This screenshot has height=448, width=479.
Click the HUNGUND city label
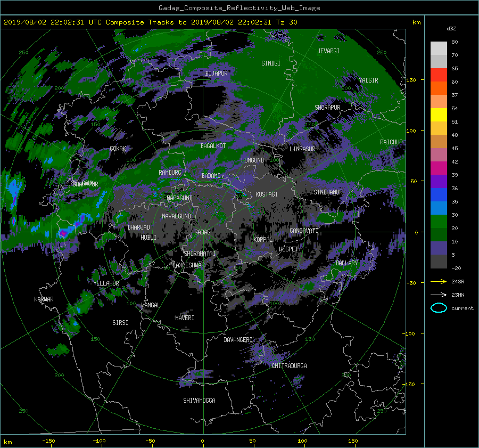point(252,160)
